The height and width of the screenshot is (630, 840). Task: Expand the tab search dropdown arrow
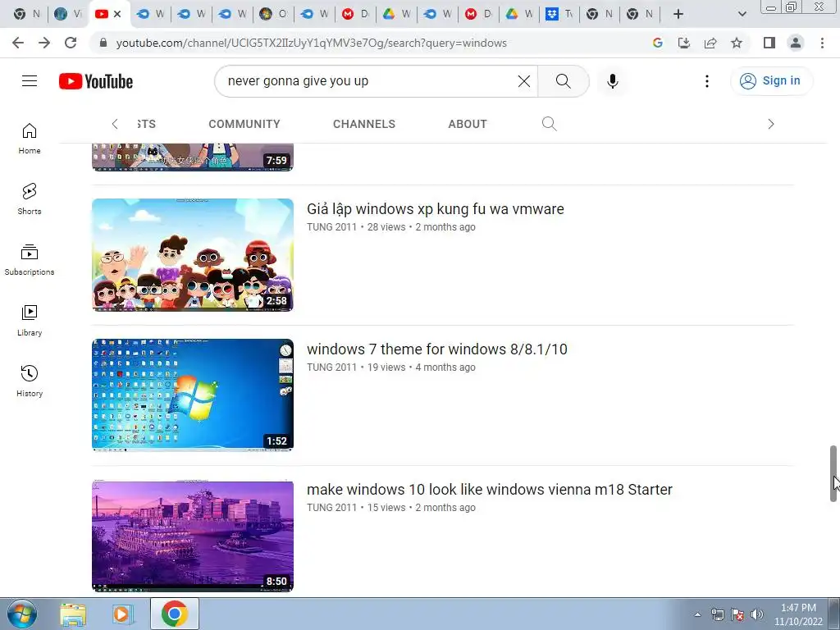click(x=742, y=14)
